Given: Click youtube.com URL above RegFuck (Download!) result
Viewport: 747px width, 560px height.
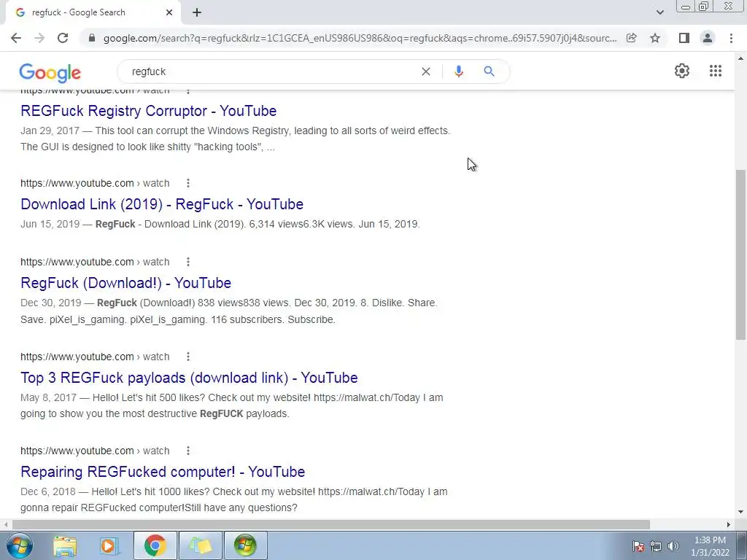Looking at the screenshot, I should coord(95,262).
